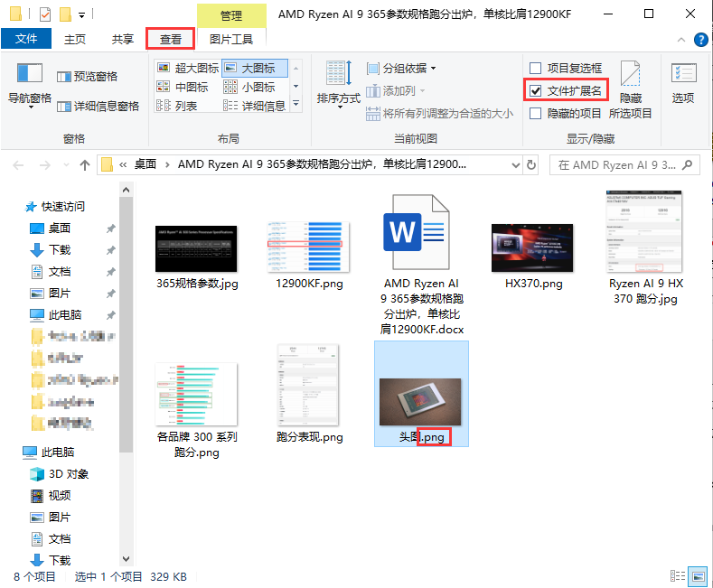Choose 大图标 layout
This screenshot has width=713, height=588.
click(255, 68)
